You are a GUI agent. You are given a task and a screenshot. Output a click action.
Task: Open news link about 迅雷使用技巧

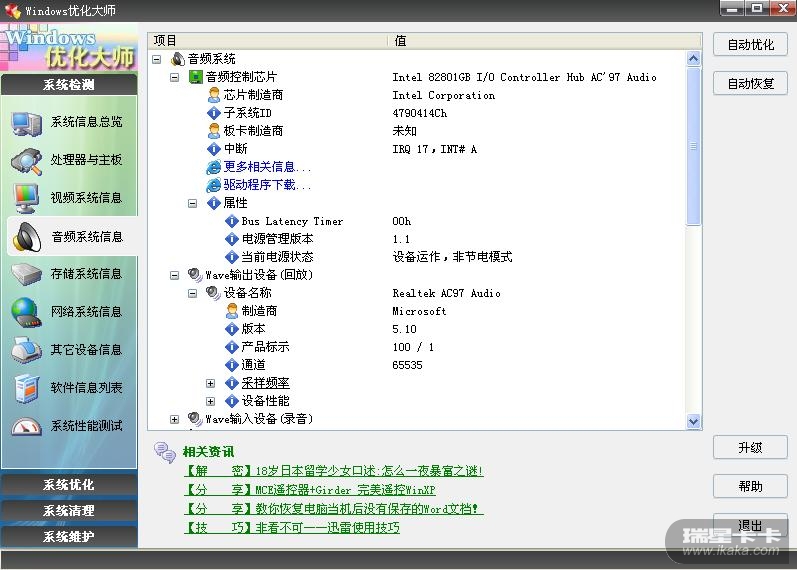point(292,528)
